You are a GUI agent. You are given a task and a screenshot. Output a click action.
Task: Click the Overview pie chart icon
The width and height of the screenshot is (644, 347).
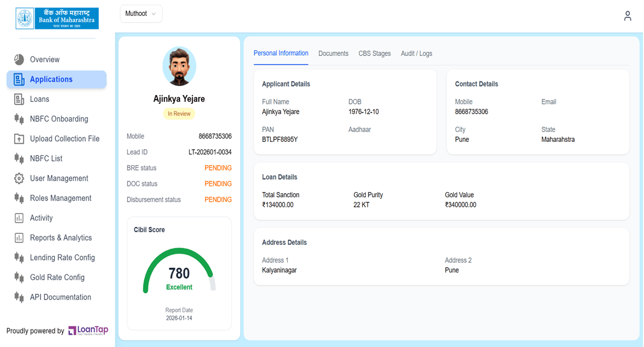pos(19,59)
